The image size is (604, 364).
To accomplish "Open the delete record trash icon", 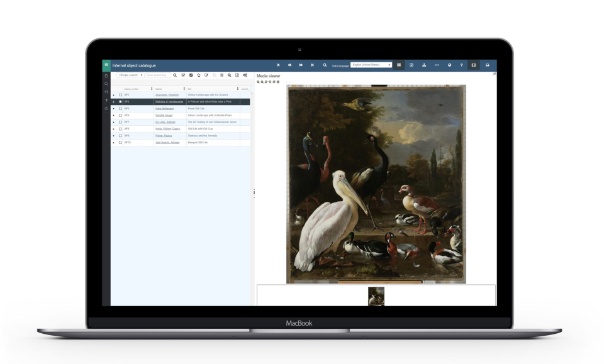I will tap(222, 75).
